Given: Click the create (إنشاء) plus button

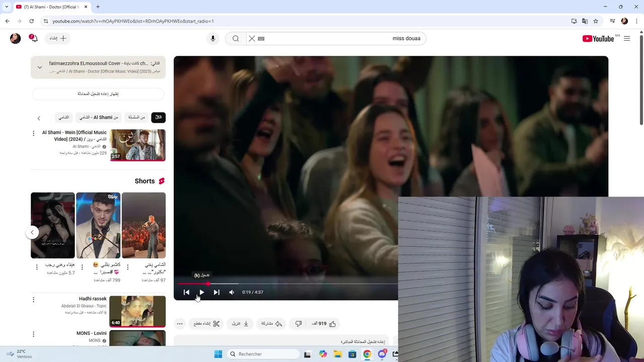Looking at the screenshot, I should [58, 38].
